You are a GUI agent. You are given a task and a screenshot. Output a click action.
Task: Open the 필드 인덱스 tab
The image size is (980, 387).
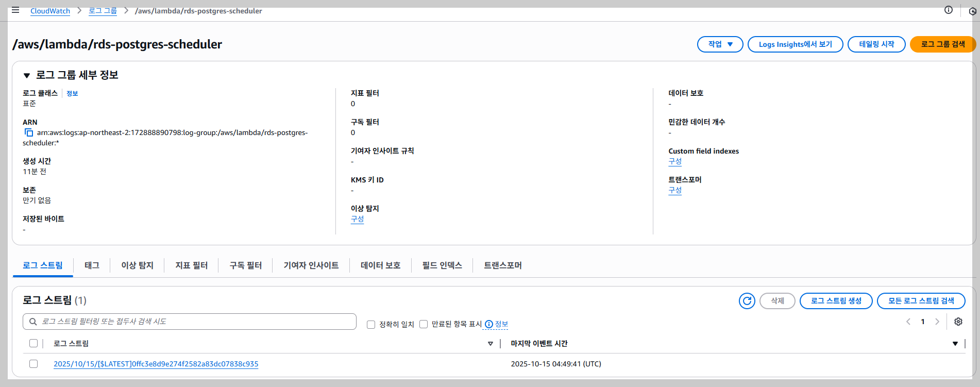point(442,265)
